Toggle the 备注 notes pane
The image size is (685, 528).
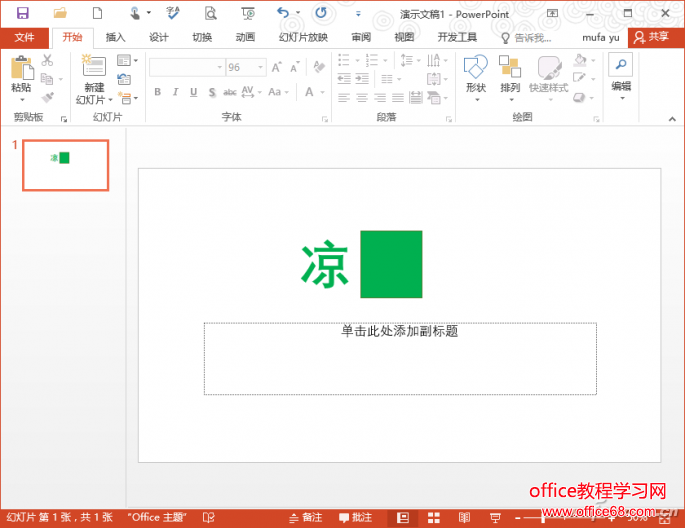tap(306, 518)
